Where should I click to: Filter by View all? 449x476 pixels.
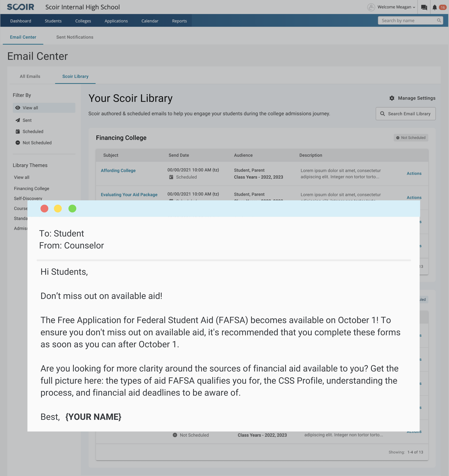(x=44, y=108)
